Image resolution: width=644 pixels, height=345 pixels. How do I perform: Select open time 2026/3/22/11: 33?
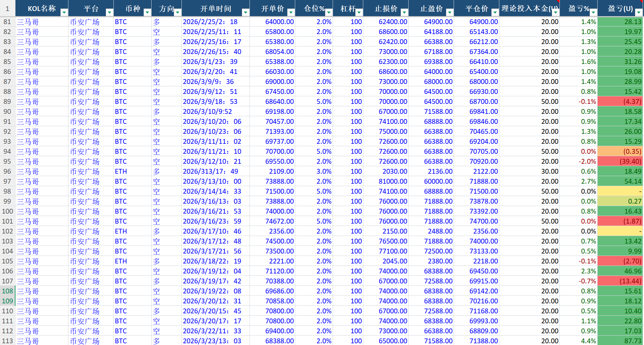click(215, 331)
